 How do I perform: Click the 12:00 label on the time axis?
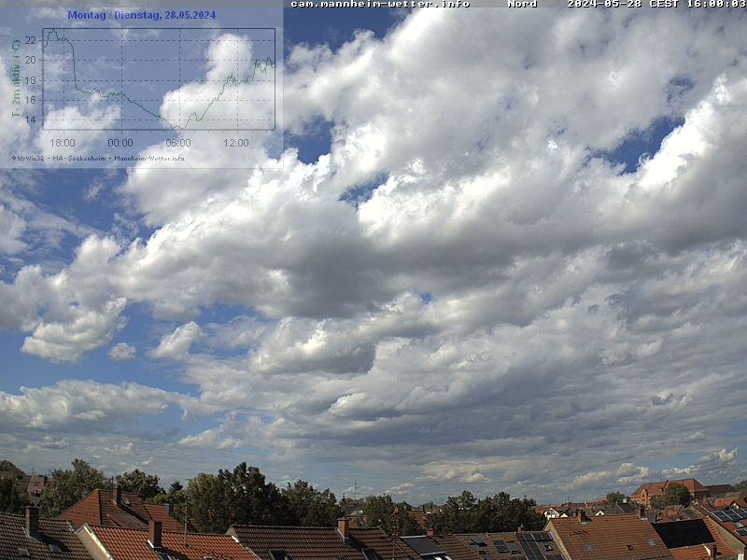coord(235,143)
